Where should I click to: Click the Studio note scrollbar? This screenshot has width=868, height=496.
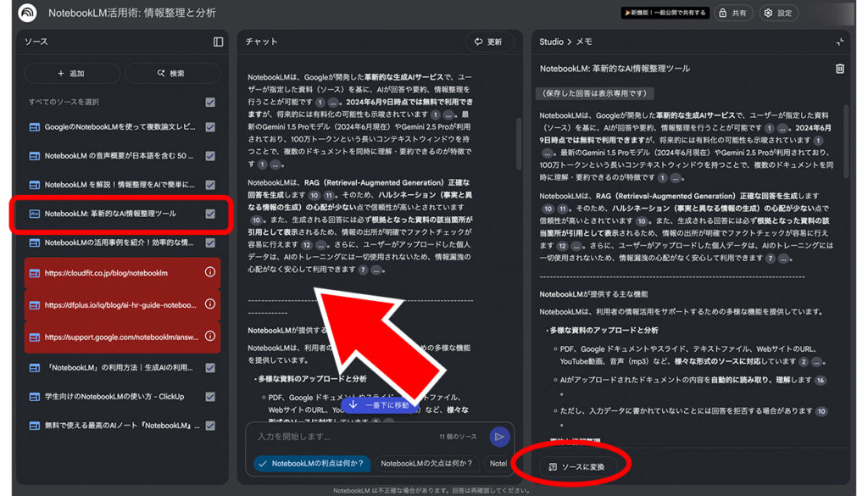click(x=846, y=141)
